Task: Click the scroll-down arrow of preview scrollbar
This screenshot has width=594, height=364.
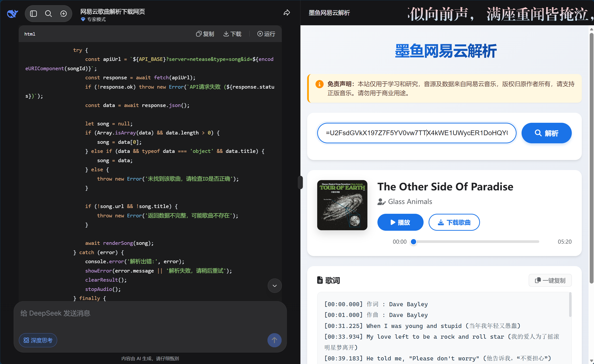Action: [x=591, y=361]
